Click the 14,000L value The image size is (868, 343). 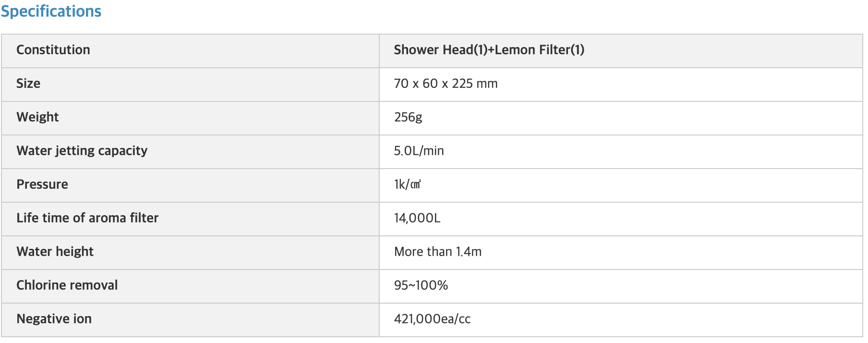(417, 218)
